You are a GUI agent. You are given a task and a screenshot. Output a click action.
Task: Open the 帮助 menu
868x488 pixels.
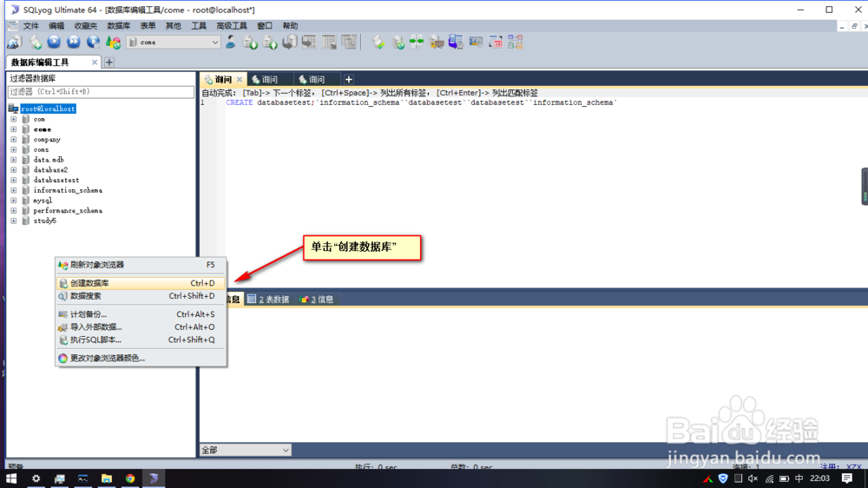(290, 26)
